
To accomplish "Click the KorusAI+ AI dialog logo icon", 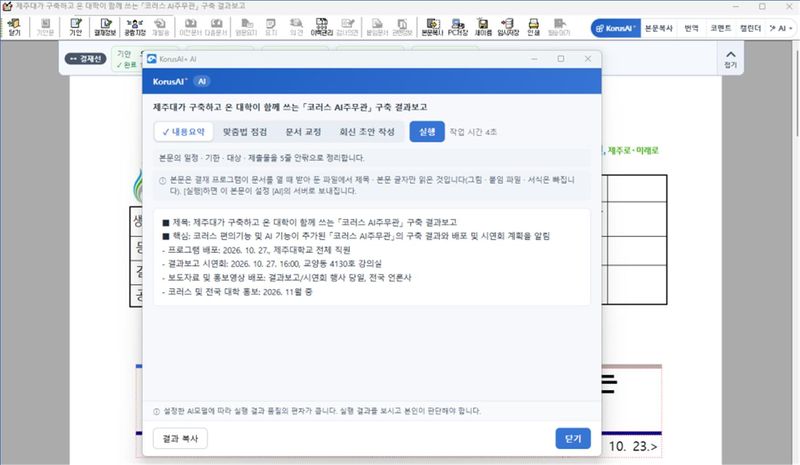I will [x=152, y=59].
